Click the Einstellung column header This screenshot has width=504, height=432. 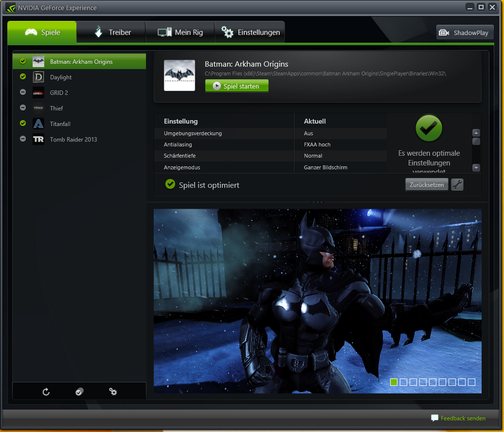point(180,121)
